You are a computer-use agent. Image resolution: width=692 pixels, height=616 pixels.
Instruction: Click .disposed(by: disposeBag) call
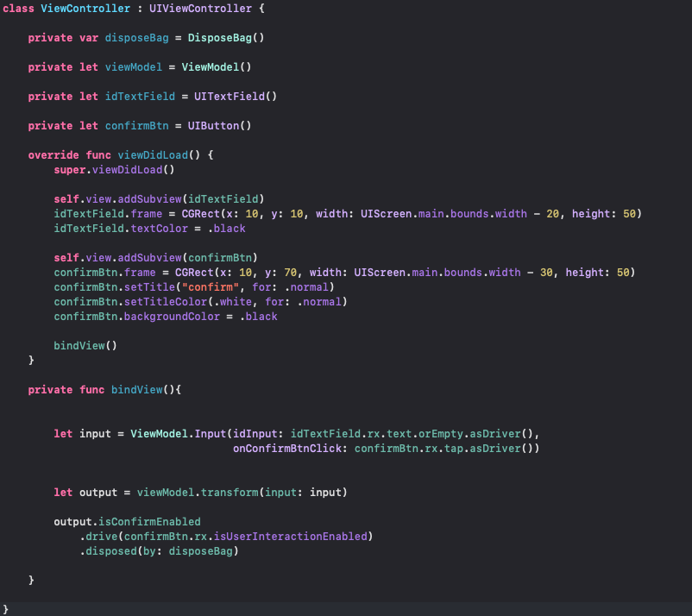coord(159,551)
